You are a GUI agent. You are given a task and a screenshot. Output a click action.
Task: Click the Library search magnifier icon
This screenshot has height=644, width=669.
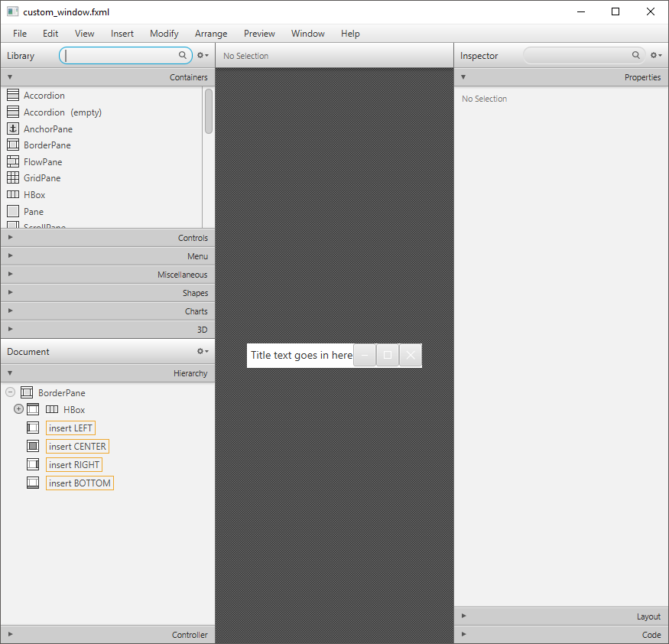point(183,55)
